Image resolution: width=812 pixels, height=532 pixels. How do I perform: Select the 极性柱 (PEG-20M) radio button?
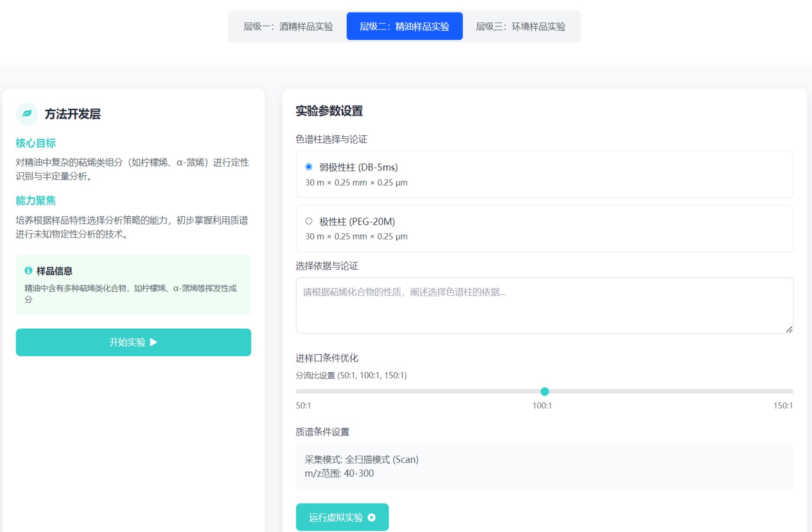click(309, 221)
